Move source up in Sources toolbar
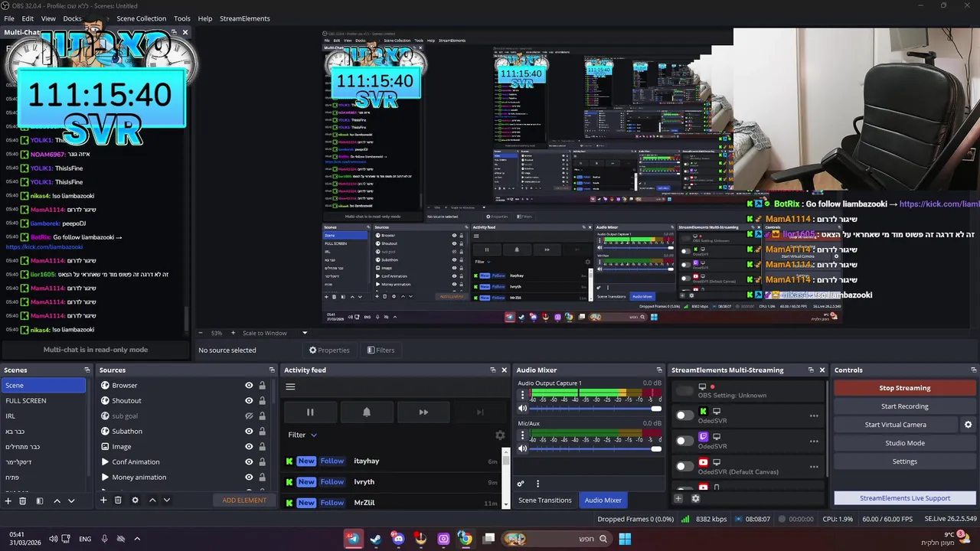Screen dimensions: 980x551 coord(152,500)
